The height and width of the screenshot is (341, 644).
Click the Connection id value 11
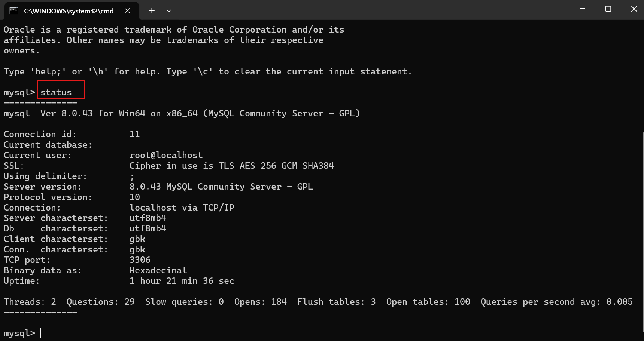(135, 134)
